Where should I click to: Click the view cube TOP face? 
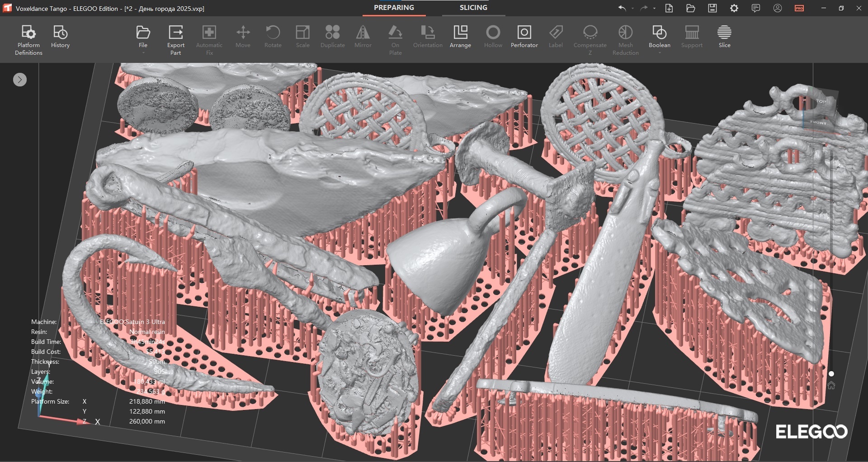click(x=821, y=101)
